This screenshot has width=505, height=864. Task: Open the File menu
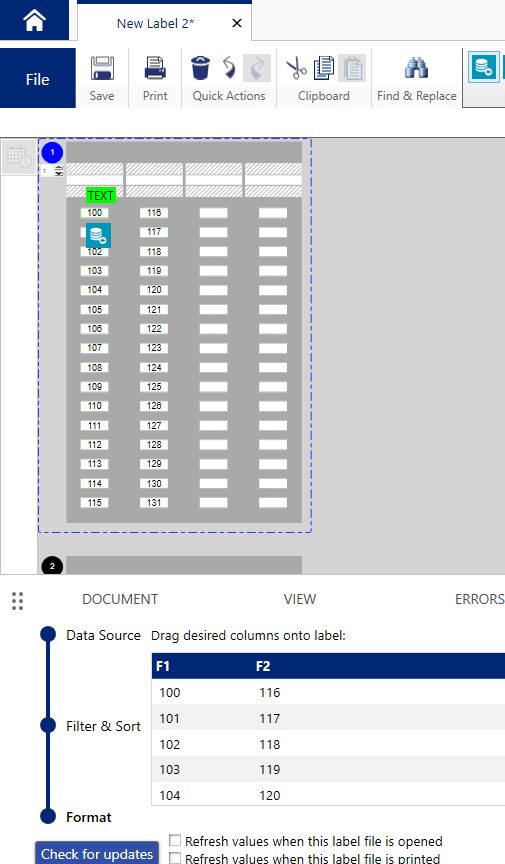point(37,79)
